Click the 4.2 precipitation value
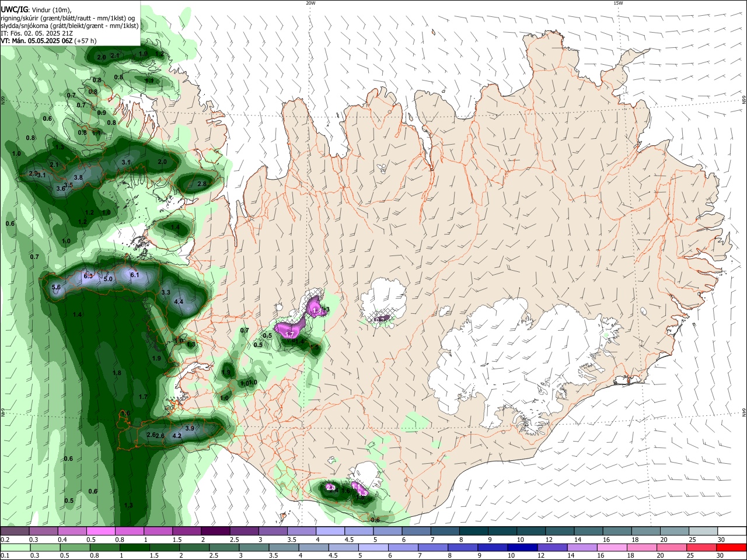 (177, 435)
